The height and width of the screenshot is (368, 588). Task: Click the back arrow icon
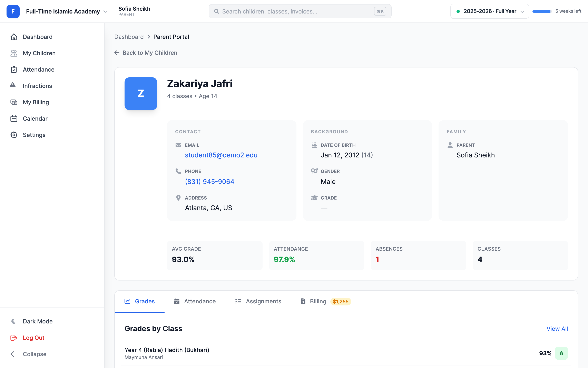117,53
